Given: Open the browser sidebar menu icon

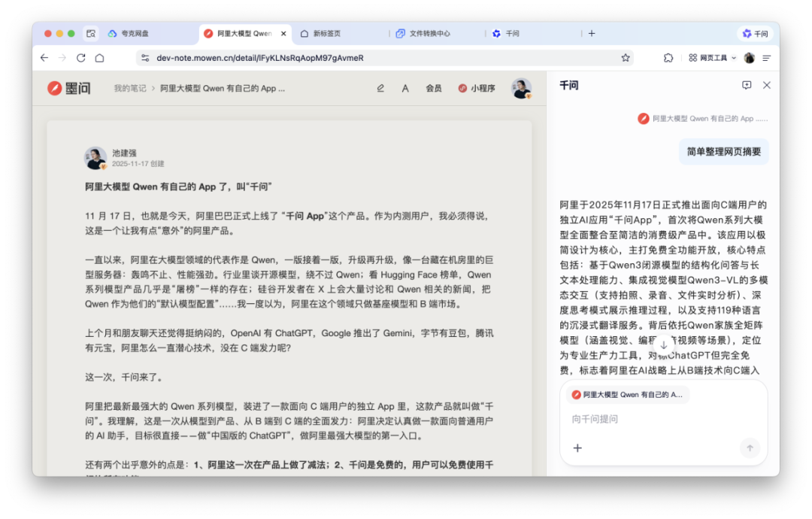Looking at the screenshot, I should [x=767, y=58].
